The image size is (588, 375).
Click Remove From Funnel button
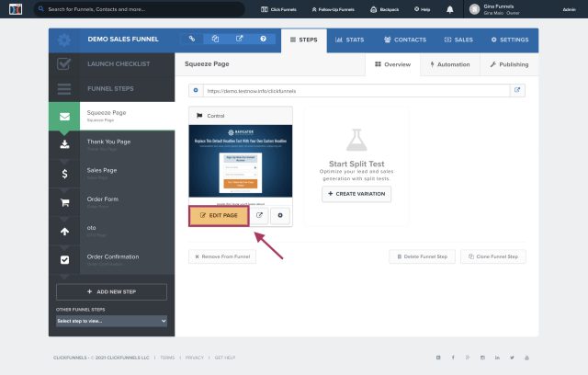click(222, 256)
